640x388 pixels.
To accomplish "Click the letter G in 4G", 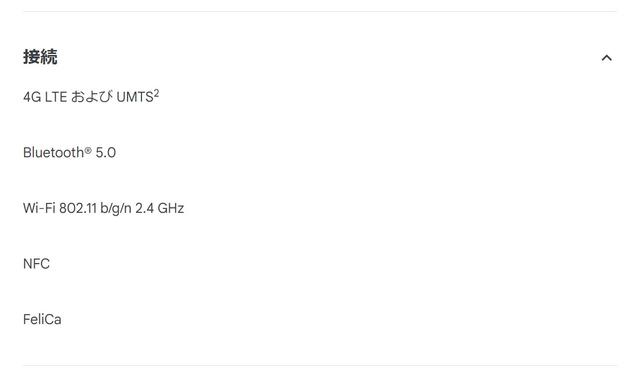I will 36,97.
